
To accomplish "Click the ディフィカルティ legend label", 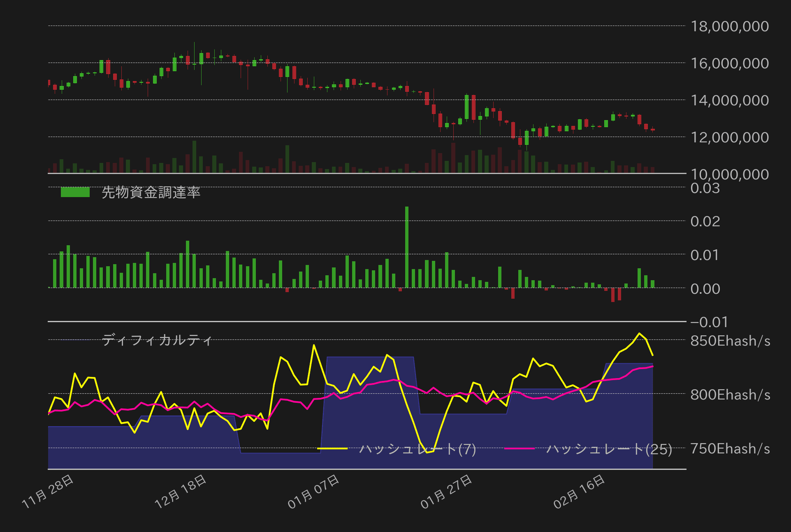I will coord(157,340).
